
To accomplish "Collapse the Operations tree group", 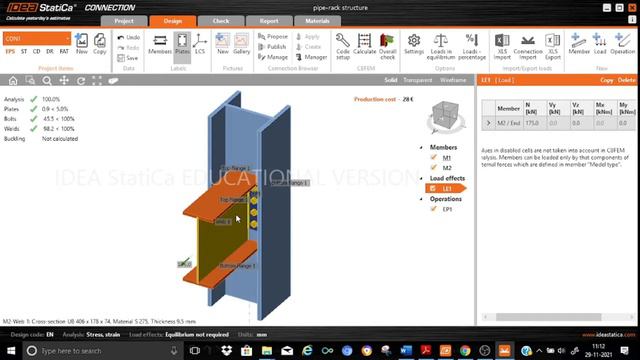I will tap(421, 199).
